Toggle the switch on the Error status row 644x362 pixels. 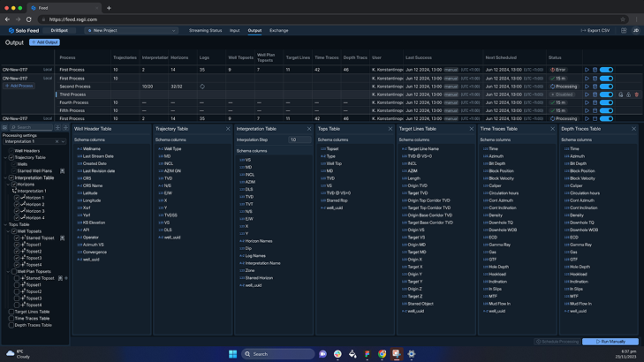coord(606,69)
